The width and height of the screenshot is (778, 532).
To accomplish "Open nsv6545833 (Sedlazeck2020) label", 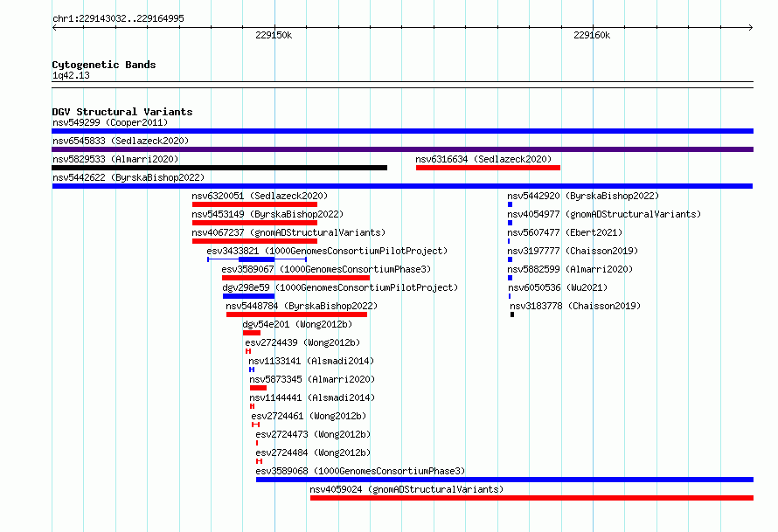I will (121, 141).
